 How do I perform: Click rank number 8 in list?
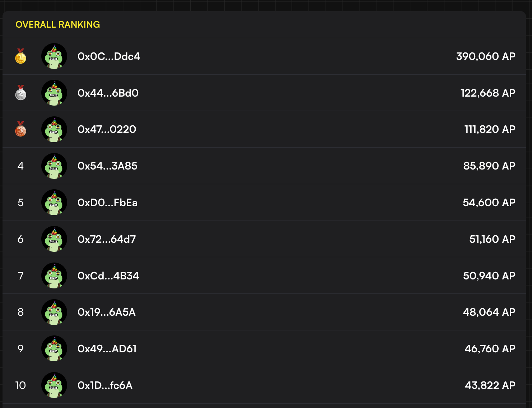point(20,312)
